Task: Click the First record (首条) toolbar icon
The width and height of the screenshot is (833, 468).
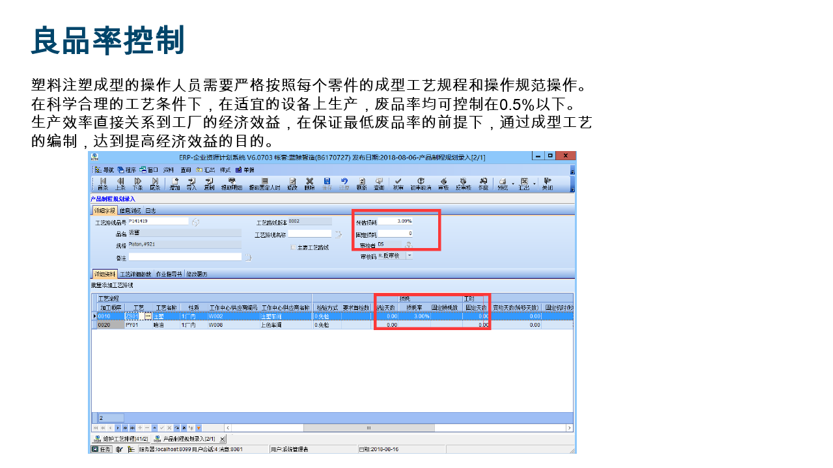Action: 102,184
